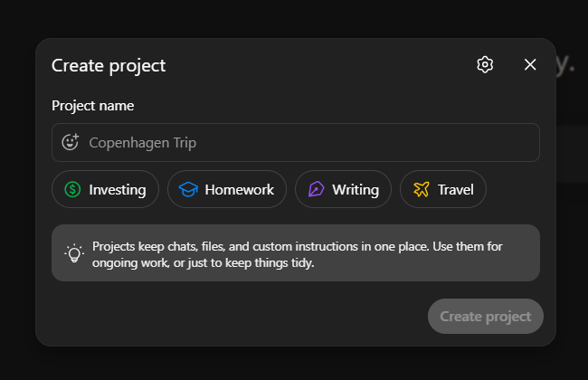Viewport: 588px width, 380px height.
Task: Click the green dollar icon on Investing
Action: [x=72, y=190]
